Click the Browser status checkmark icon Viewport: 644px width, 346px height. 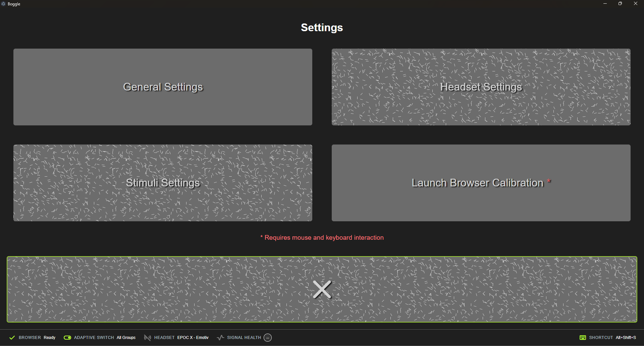point(12,338)
